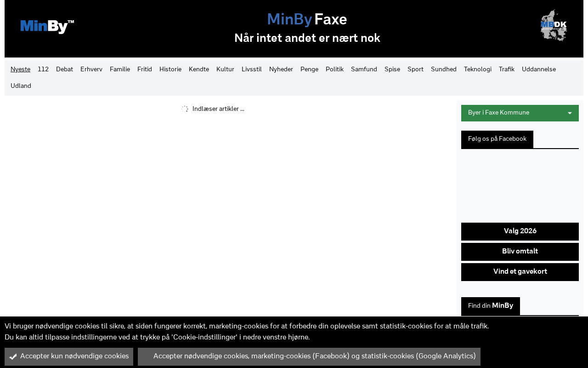Accept only necessary cookies
The width and height of the screenshot is (588, 368).
69,356
